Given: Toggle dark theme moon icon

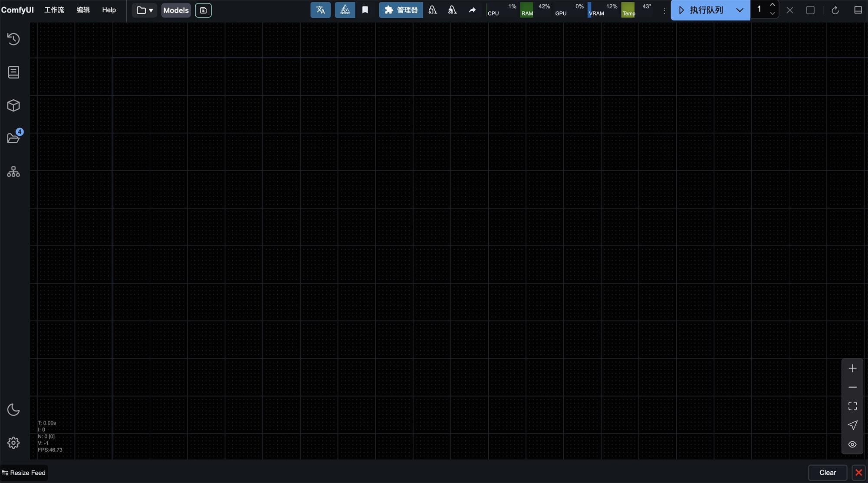Looking at the screenshot, I should tap(13, 410).
